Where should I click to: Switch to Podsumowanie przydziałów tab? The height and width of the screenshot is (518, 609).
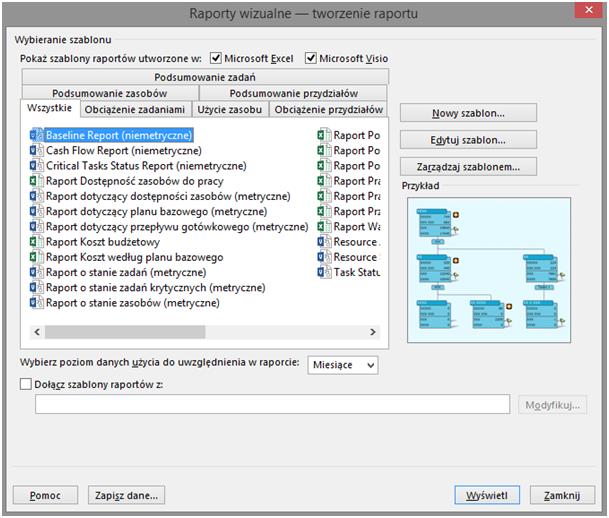(294, 93)
